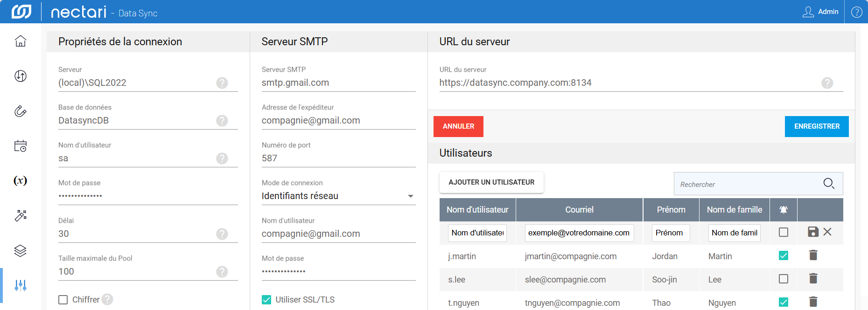Show help for the Serveur field
This screenshot has width=868, height=310.
(222, 83)
